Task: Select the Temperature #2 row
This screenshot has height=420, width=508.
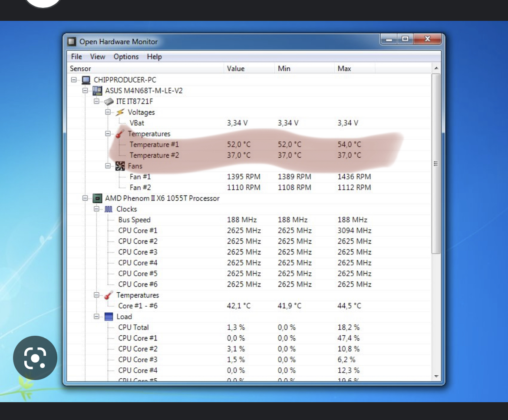Action: click(249, 155)
